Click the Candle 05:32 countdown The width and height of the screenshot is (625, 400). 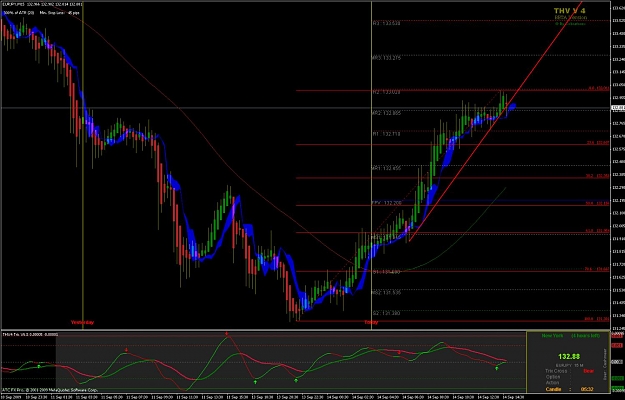coord(568,389)
